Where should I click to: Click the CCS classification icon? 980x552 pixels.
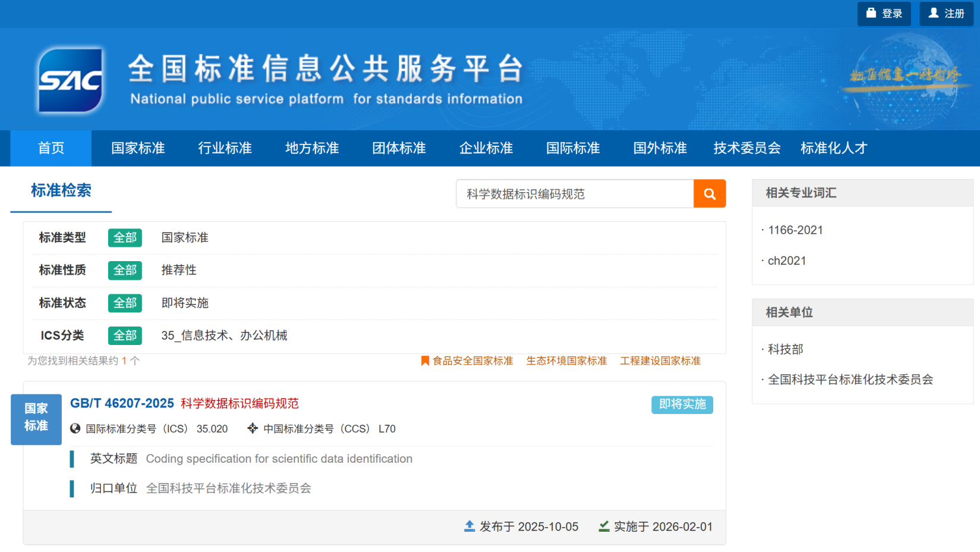pos(253,428)
